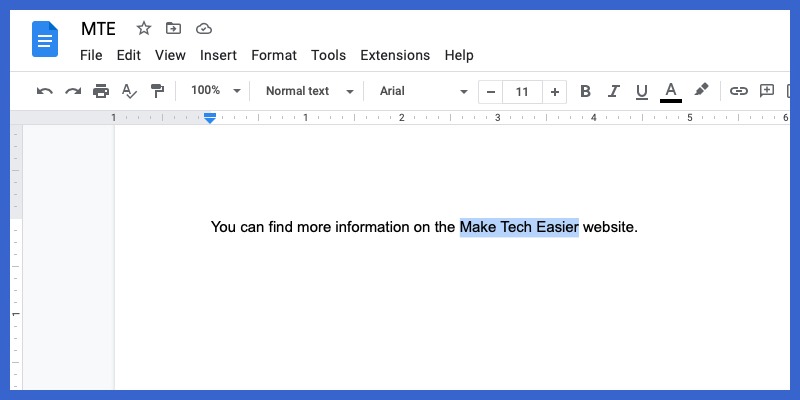The width and height of the screenshot is (800, 400).
Task: Open the Edit menu
Action: 129,55
